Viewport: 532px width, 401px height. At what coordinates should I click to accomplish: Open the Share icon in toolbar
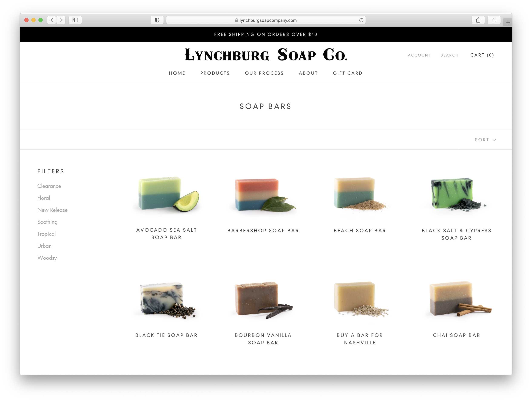pos(478,20)
